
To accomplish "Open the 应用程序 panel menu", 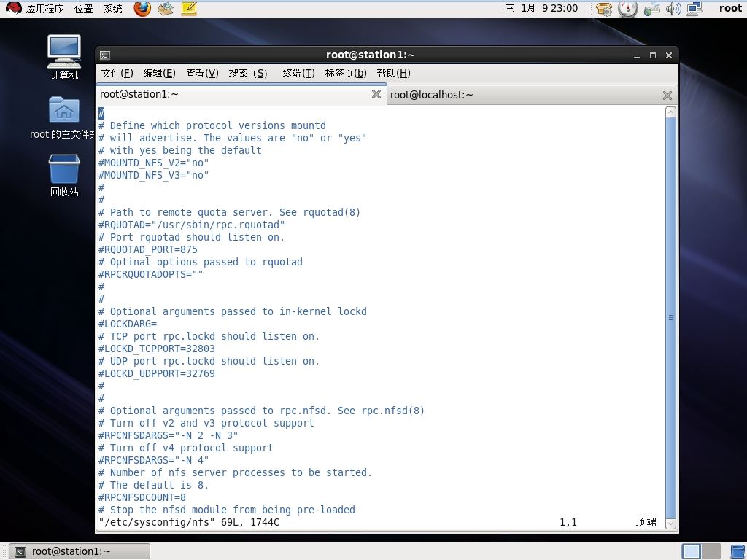I will pyautogui.click(x=44, y=9).
